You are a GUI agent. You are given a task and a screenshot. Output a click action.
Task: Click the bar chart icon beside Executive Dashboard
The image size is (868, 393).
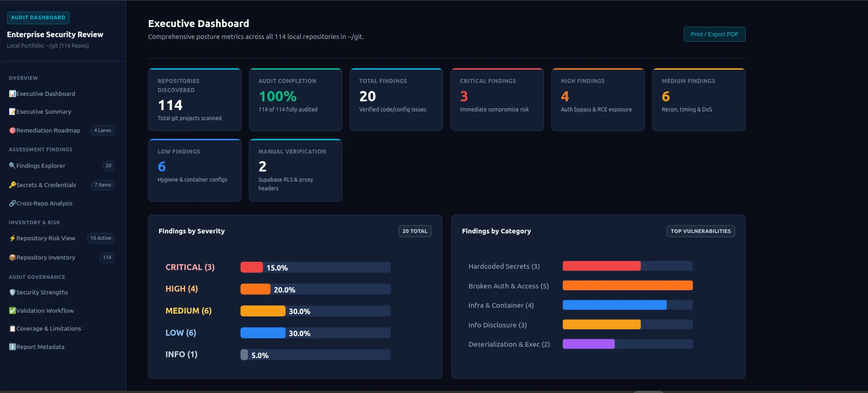[x=12, y=94]
